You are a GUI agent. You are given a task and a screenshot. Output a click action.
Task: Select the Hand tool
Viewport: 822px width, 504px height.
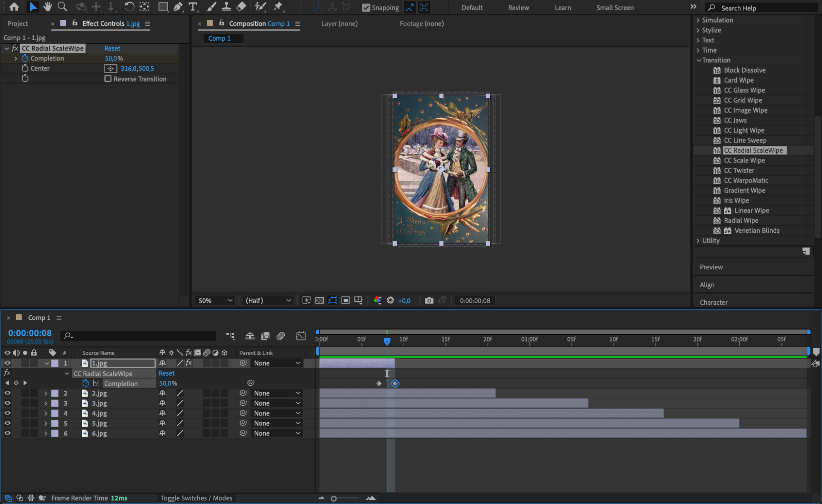click(x=48, y=7)
